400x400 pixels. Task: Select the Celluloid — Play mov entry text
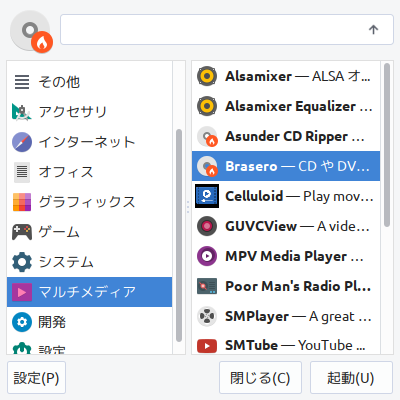point(299,196)
